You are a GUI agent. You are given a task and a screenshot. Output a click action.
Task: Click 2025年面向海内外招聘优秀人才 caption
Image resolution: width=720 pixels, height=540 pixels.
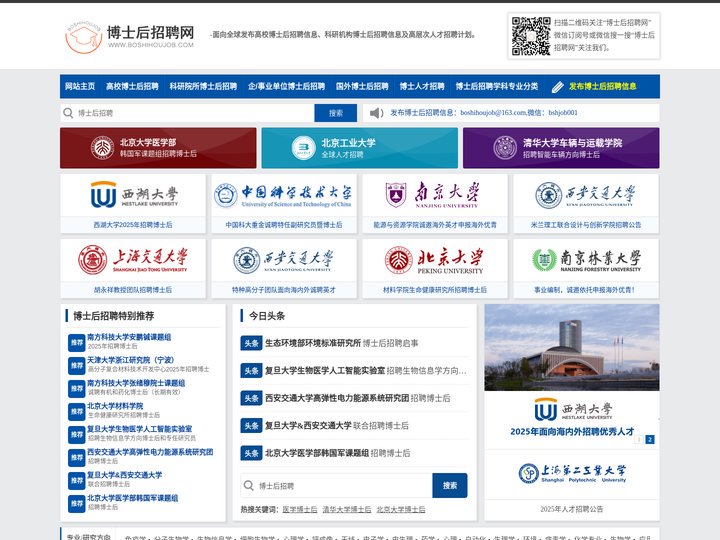click(x=572, y=432)
